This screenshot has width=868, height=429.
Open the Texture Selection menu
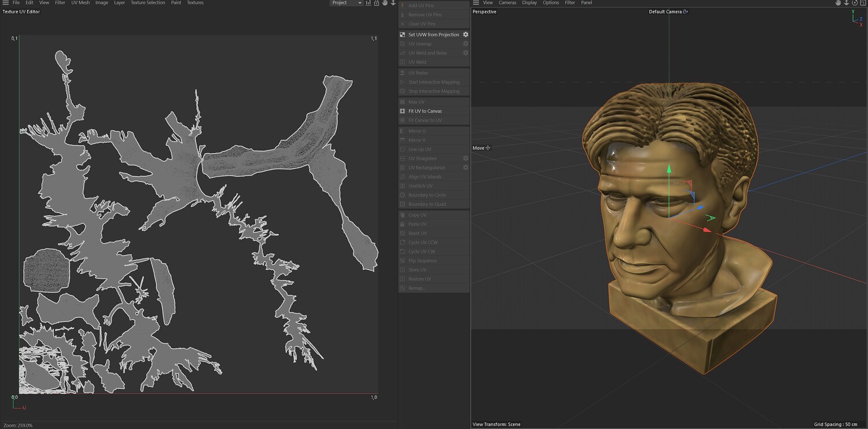pos(148,3)
